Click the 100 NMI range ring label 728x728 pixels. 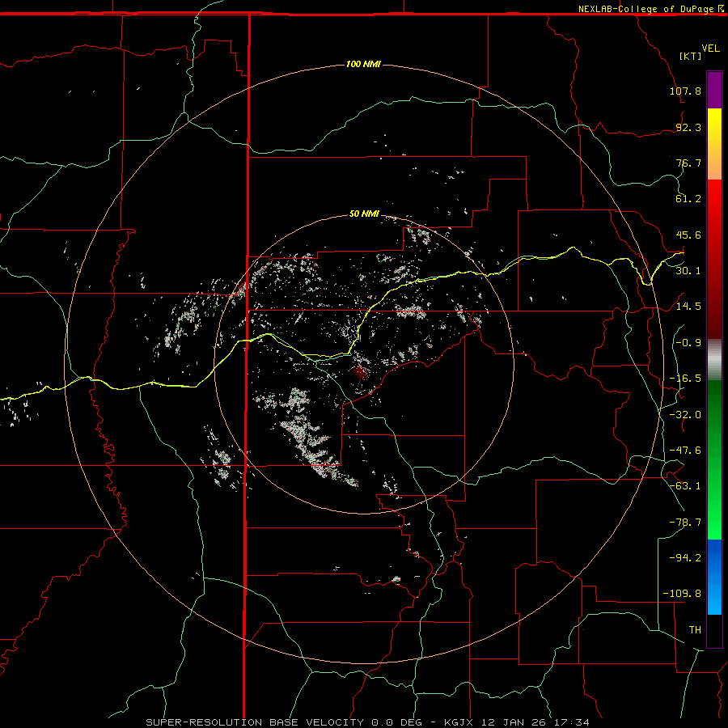click(x=363, y=64)
